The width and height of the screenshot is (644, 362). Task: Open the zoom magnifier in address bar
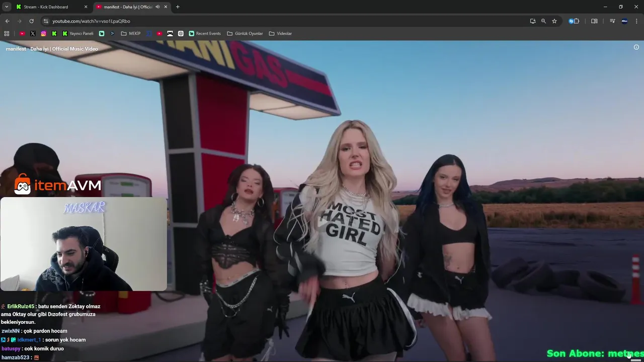point(543,21)
